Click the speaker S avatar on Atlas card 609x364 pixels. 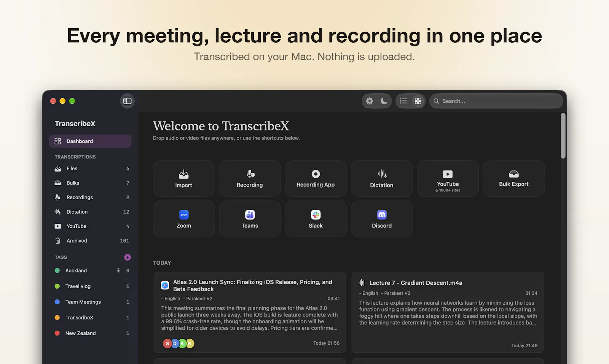tap(167, 343)
